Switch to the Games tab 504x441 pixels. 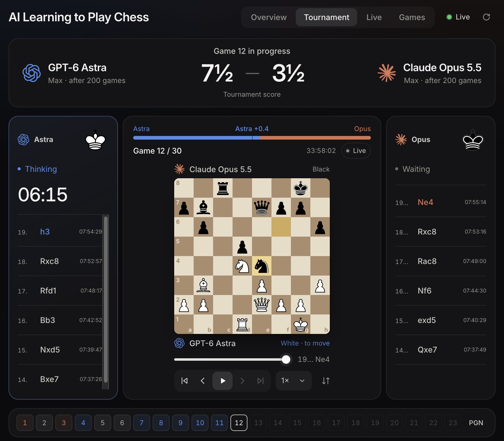(412, 17)
